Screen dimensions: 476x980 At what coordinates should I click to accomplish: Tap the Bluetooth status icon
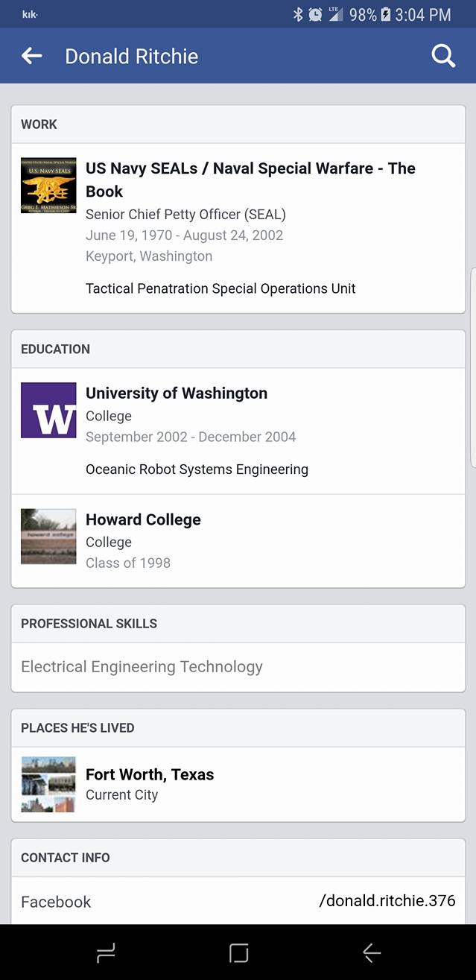coord(298,14)
